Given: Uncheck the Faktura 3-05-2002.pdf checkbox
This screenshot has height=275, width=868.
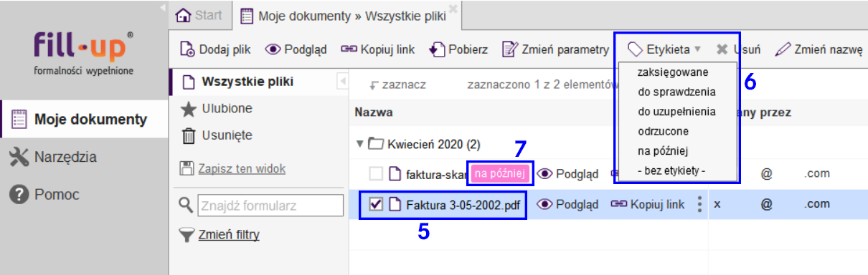Looking at the screenshot, I should (376, 205).
